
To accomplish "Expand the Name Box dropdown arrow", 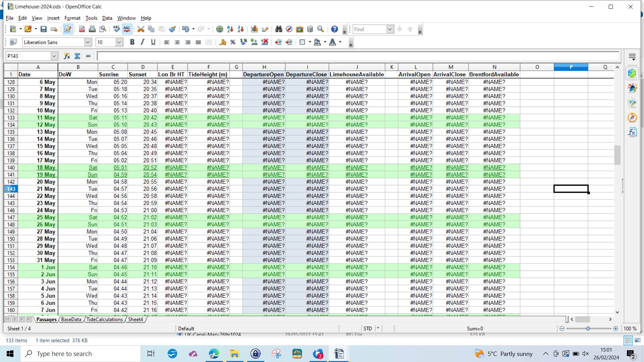I will [x=54, y=56].
